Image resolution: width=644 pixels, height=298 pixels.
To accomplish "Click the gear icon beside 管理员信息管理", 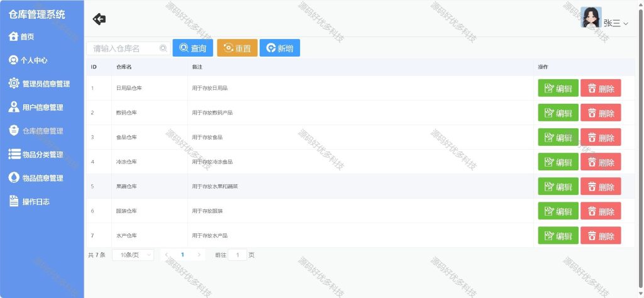I will tap(14, 83).
